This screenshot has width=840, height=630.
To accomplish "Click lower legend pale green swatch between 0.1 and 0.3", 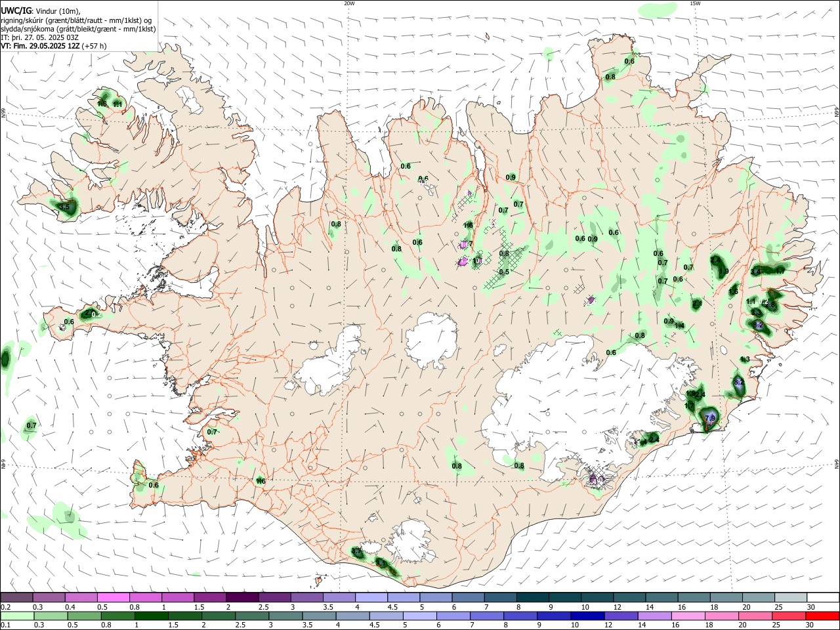I will click(x=18, y=616).
